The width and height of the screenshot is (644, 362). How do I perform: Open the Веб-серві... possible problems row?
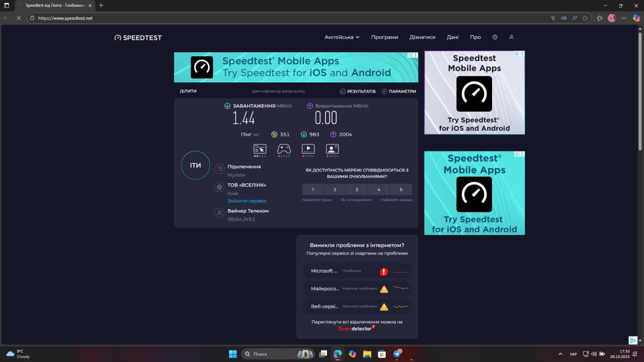click(x=357, y=306)
